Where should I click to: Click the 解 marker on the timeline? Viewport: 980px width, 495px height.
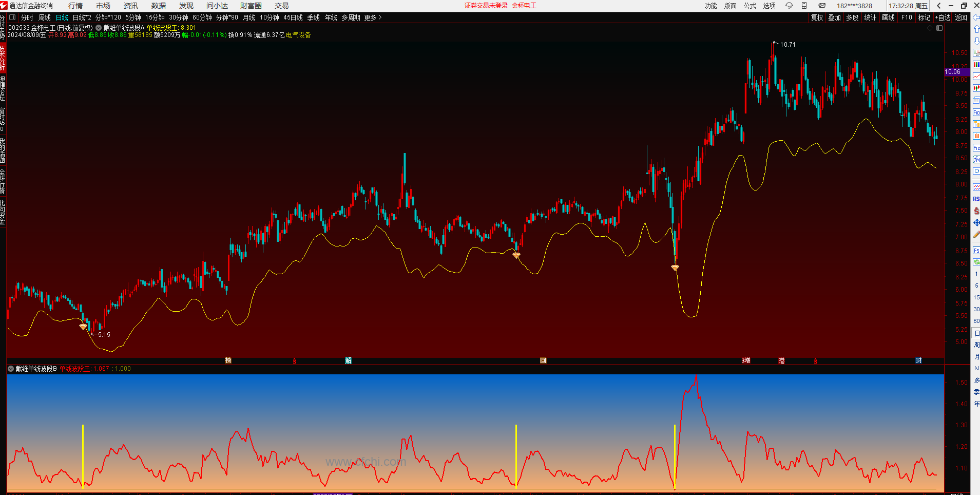click(349, 360)
